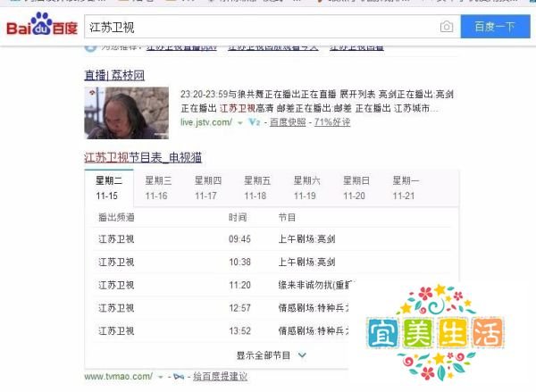This screenshot has height=392, width=536.
Task: Open camera image search icon
Action: click(x=447, y=27)
